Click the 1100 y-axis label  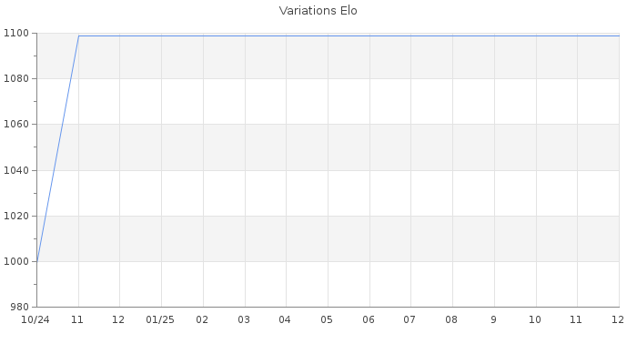(x=16, y=33)
